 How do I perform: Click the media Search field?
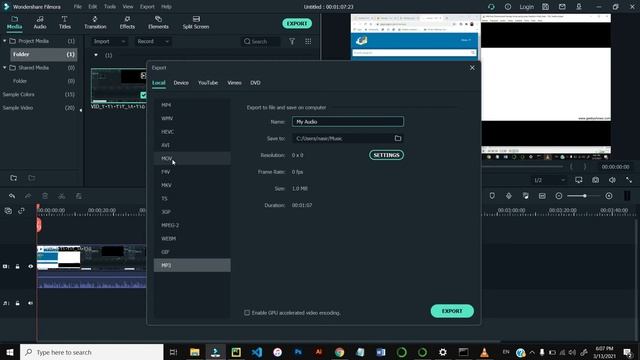pyautogui.click(x=261, y=41)
